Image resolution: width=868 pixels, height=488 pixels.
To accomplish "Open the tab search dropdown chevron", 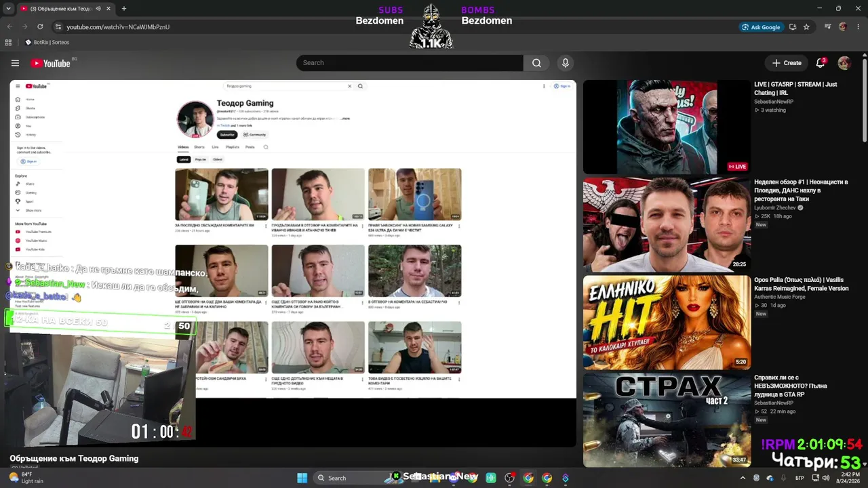I will (9, 9).
